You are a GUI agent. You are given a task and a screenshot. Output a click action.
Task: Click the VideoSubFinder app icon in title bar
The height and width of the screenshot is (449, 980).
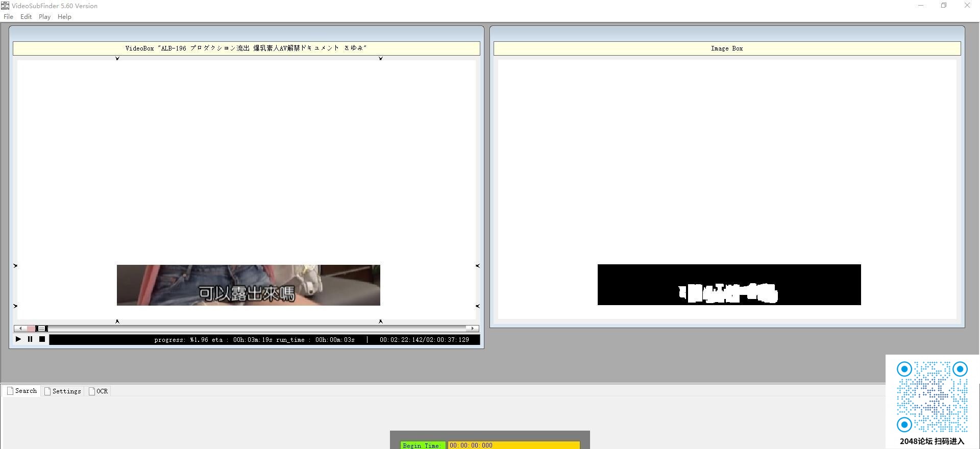click(x=5, y=6)
